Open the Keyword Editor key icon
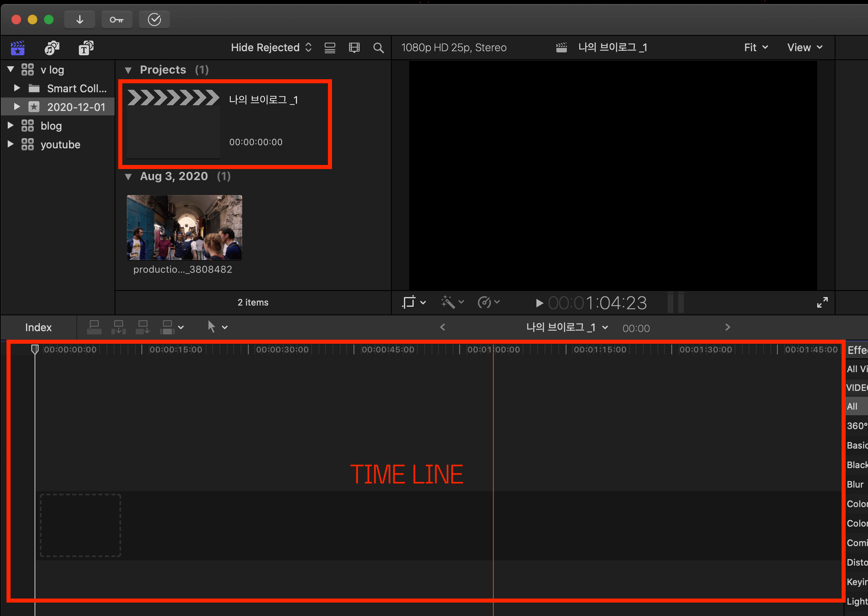This screenshot has width=868, height=616. (x=117, y=20)
